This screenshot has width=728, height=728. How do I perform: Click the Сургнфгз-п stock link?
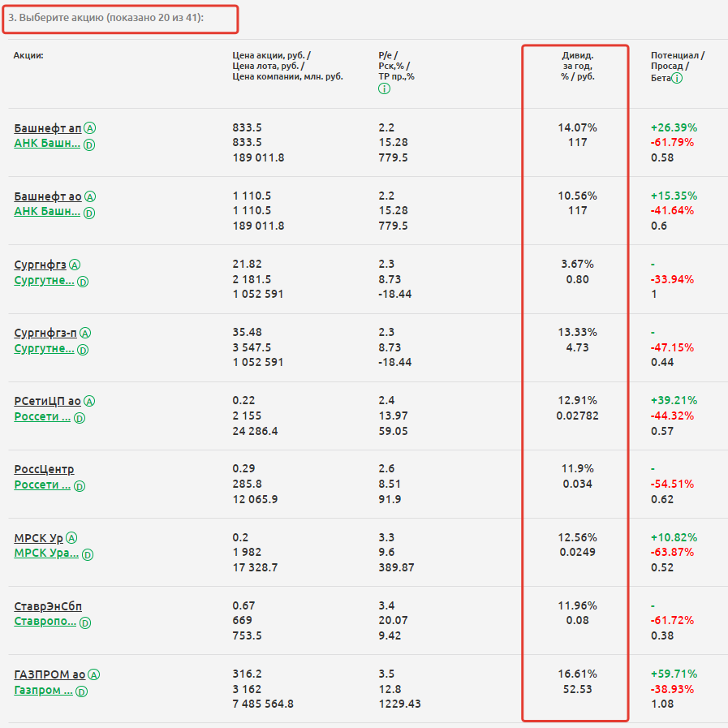(x=45, y=333)
